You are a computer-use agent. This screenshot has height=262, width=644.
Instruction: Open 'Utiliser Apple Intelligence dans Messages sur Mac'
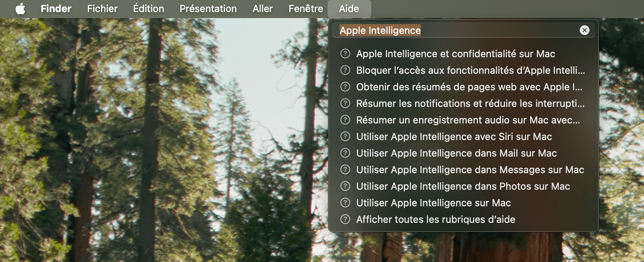pyautogui.click(x=463, y=170)
